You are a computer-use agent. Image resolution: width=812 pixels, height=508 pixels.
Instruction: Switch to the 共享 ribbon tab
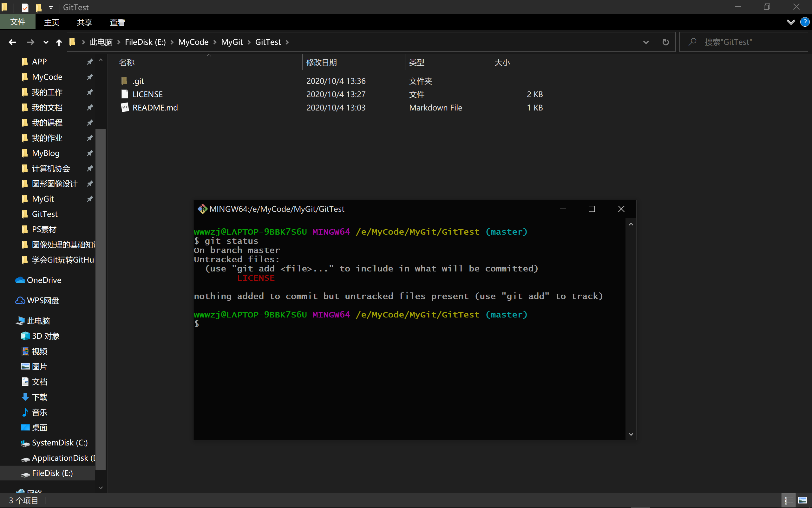pos(85,22)
